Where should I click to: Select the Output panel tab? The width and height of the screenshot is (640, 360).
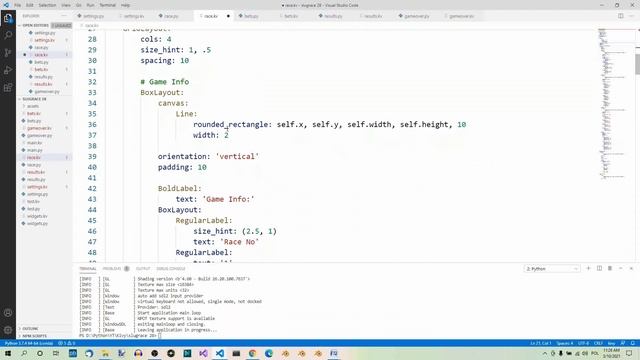(x=143, y=269)
